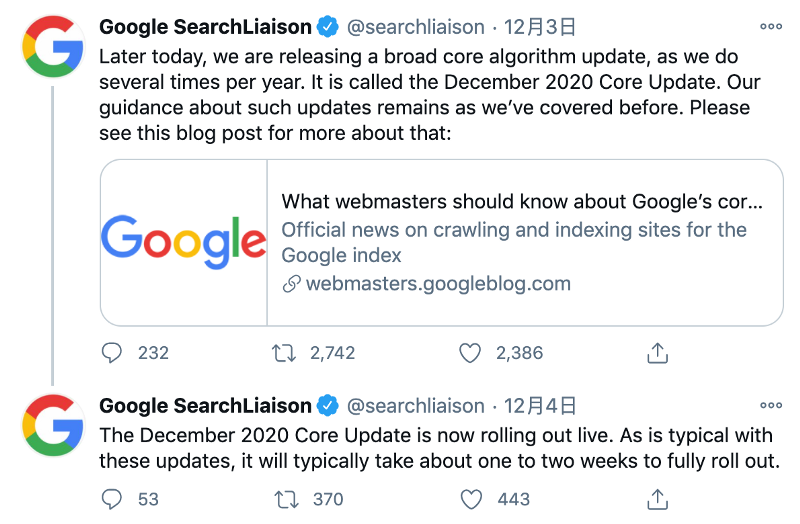Like the December 4 rollout tweet
The width and height of the screenshot is (800, 524).
471,499
